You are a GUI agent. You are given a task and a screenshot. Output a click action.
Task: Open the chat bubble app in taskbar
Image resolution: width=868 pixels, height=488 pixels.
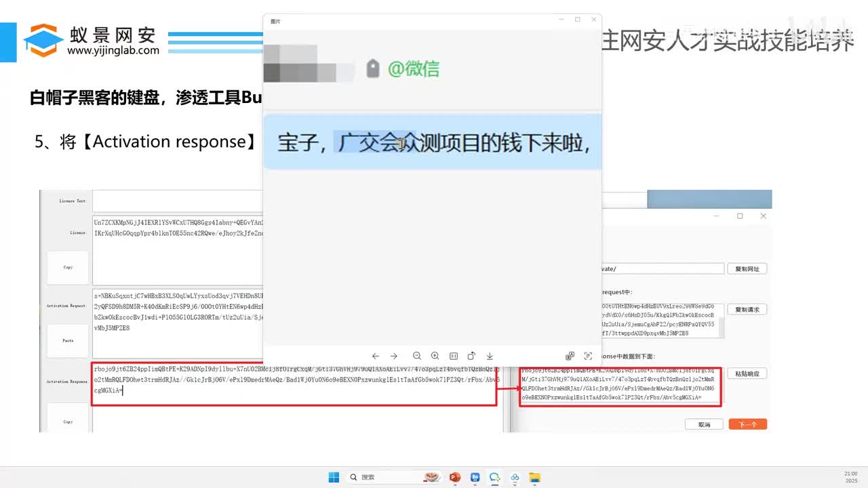click(495, 477)
